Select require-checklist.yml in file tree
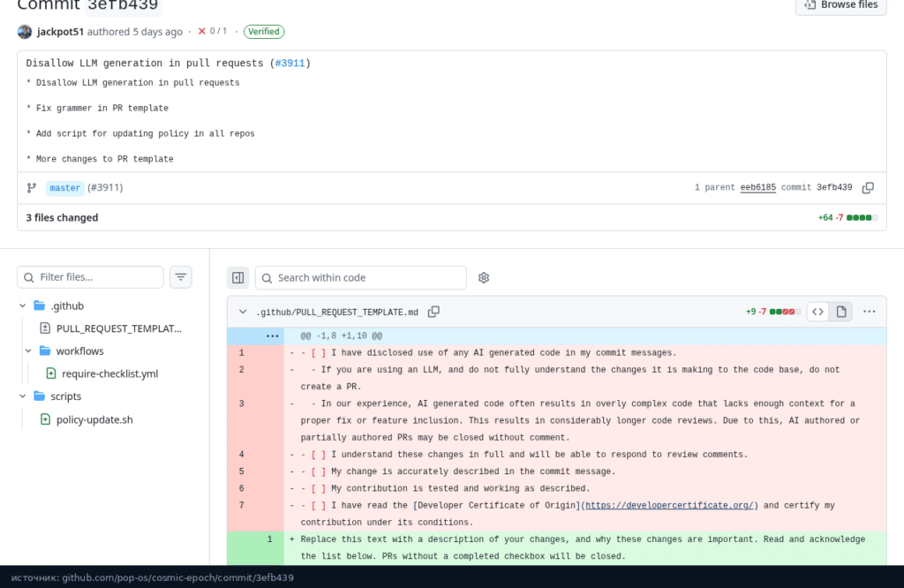The height and width of the screenshot is (588, 904). tap(109, 373)
